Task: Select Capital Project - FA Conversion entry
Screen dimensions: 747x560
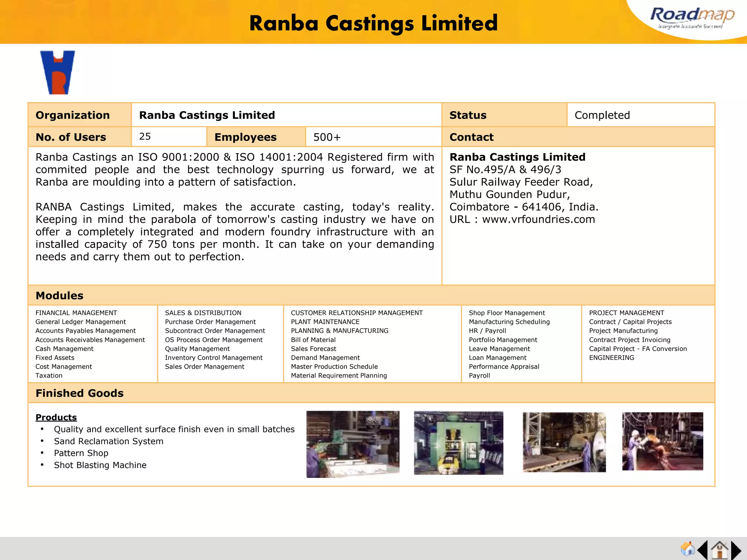Action: coord(638,349)
